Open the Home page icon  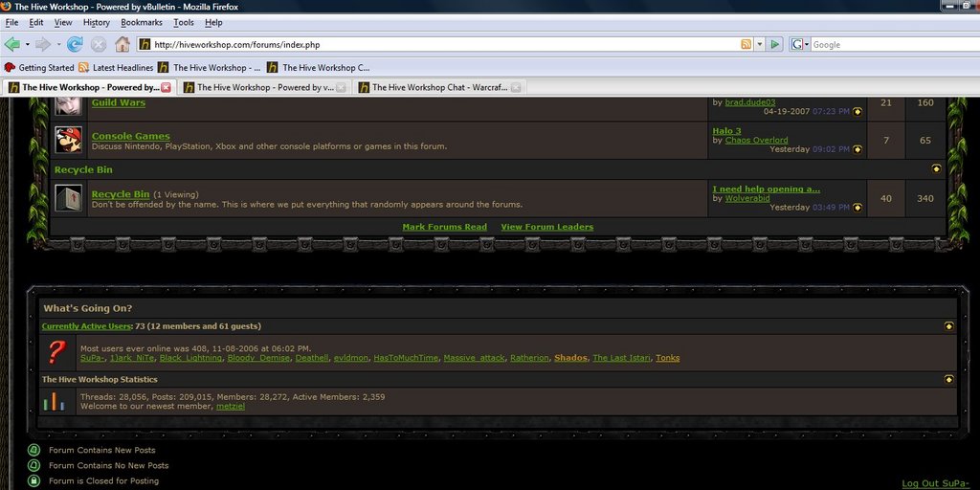[x=122, y=44]
